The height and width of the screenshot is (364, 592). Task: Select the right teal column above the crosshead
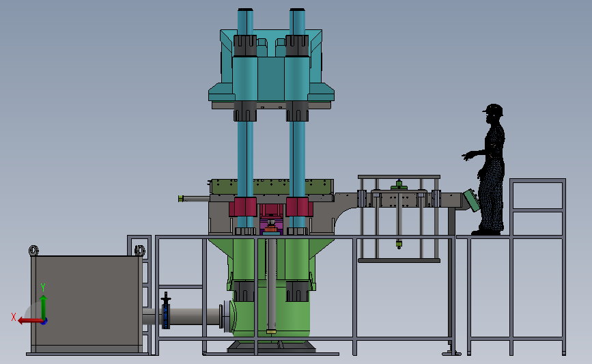tap(297, 22)
